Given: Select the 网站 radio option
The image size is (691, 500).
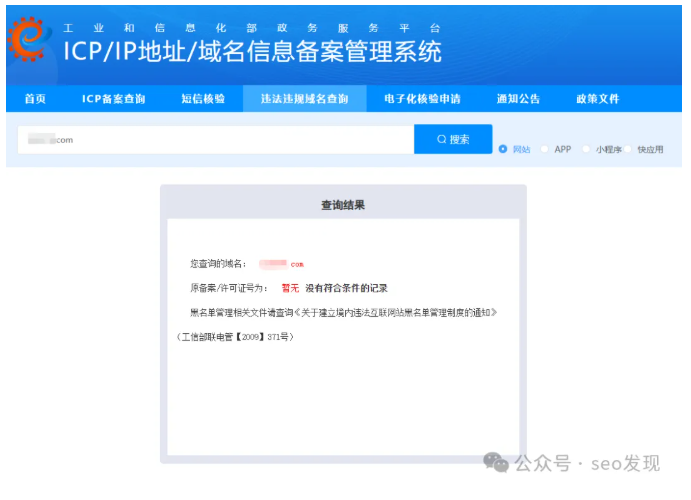Looking at the screenshot, I should point(503,149).
